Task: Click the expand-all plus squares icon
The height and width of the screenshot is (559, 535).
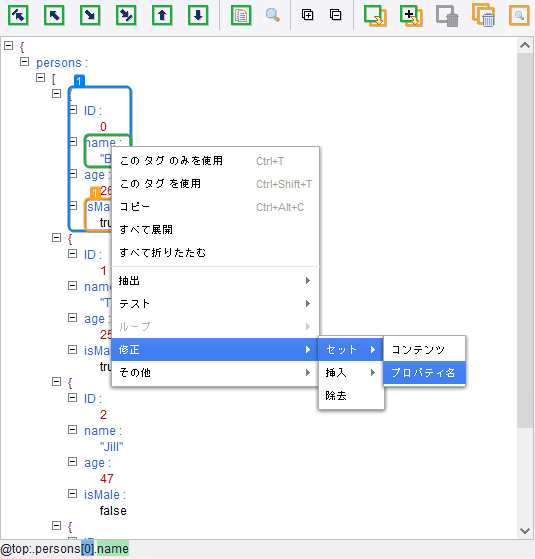Action: pyautogui.click(x=307, y=15)
